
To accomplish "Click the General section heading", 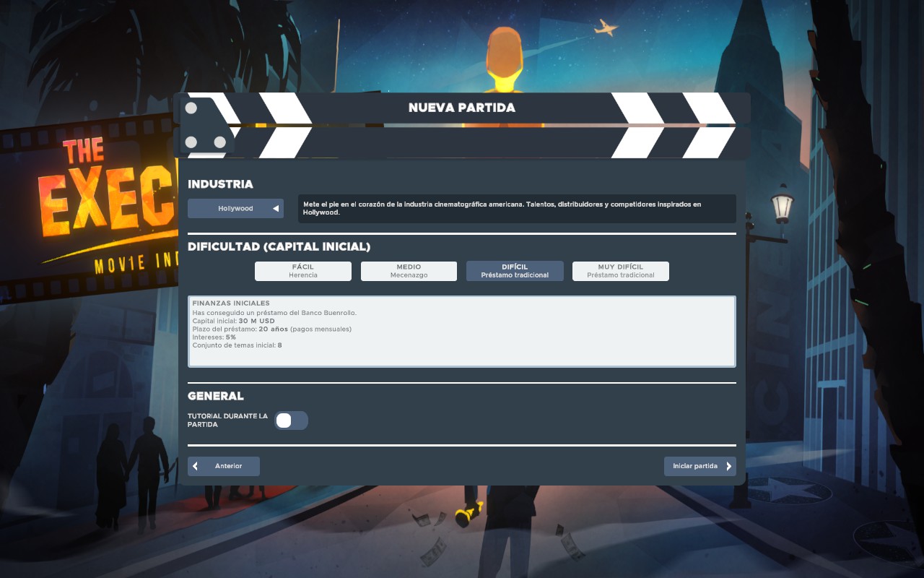I will pos(216,396).
